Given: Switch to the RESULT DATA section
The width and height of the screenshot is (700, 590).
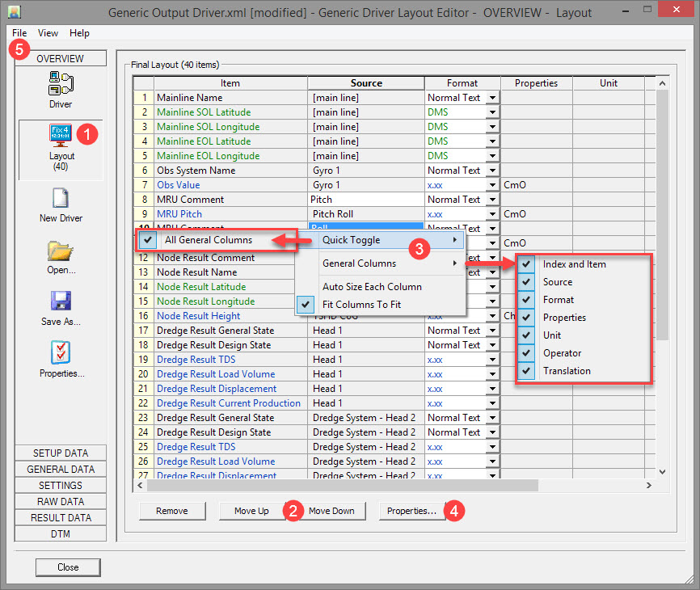Looking at the screenshot, I should tap(61, 518).
